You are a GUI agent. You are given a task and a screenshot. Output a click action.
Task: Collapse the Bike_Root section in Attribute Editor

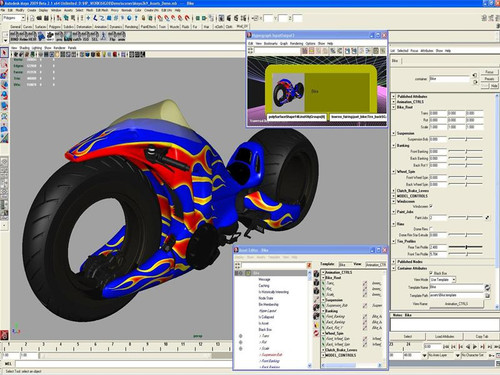[x=394, y=107]
